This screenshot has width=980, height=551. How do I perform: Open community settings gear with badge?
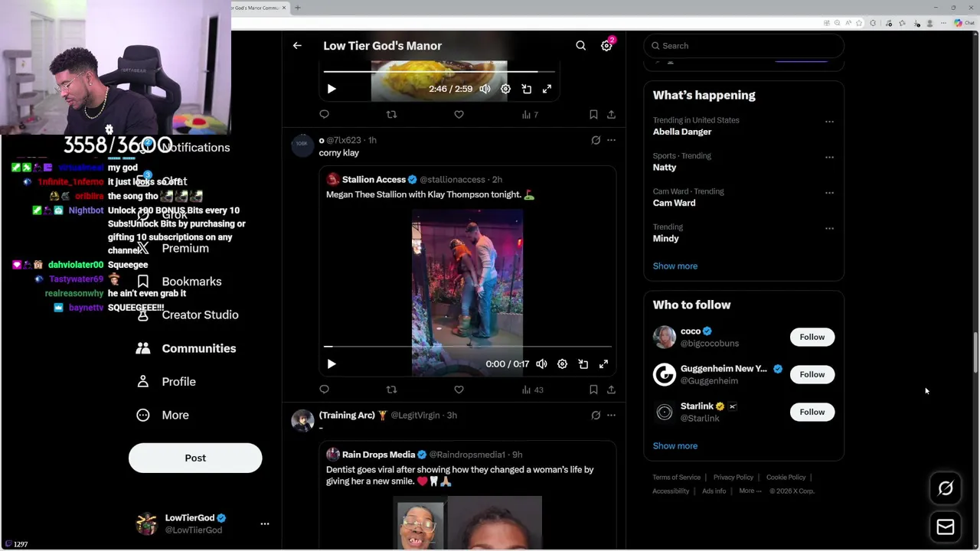(606, 46)
